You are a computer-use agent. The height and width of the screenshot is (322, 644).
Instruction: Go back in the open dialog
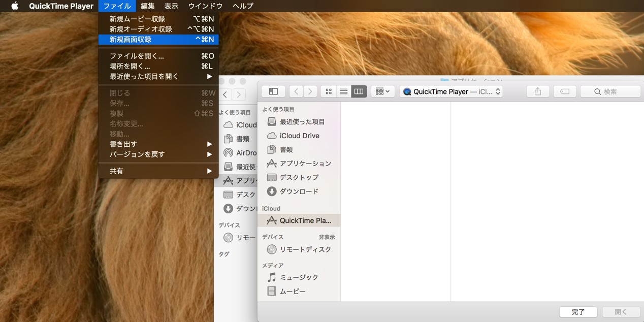pos(296,91)
